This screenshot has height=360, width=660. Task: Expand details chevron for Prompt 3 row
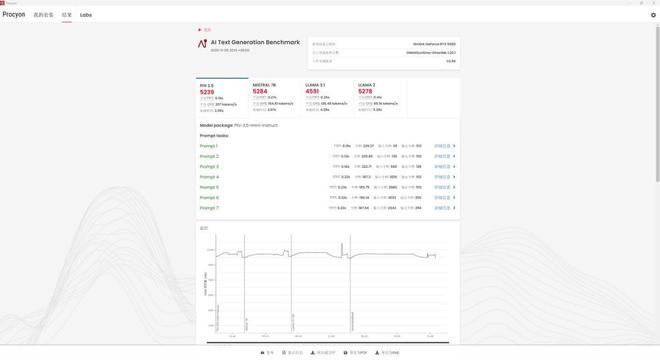(454, 166)
